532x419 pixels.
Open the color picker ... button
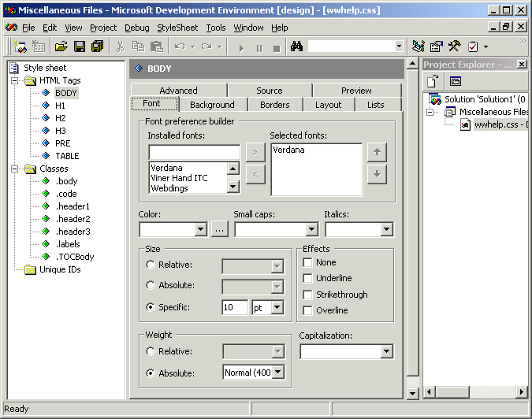220,229
